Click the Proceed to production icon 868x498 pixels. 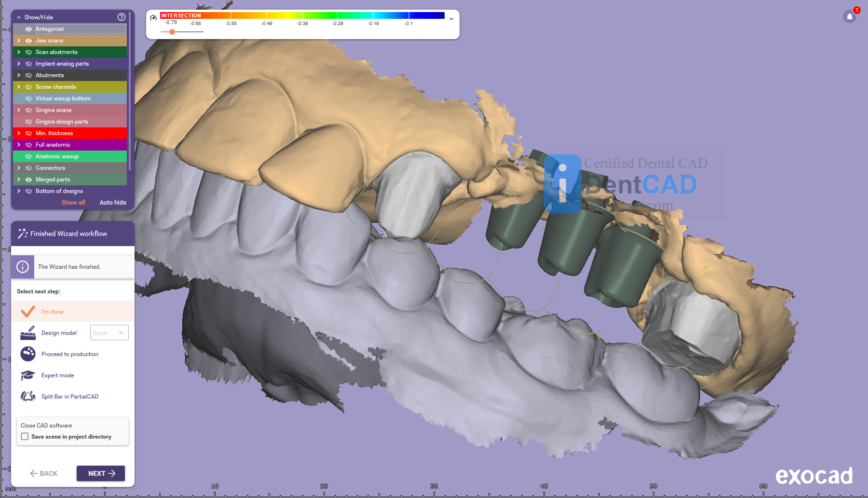point(28,354)
